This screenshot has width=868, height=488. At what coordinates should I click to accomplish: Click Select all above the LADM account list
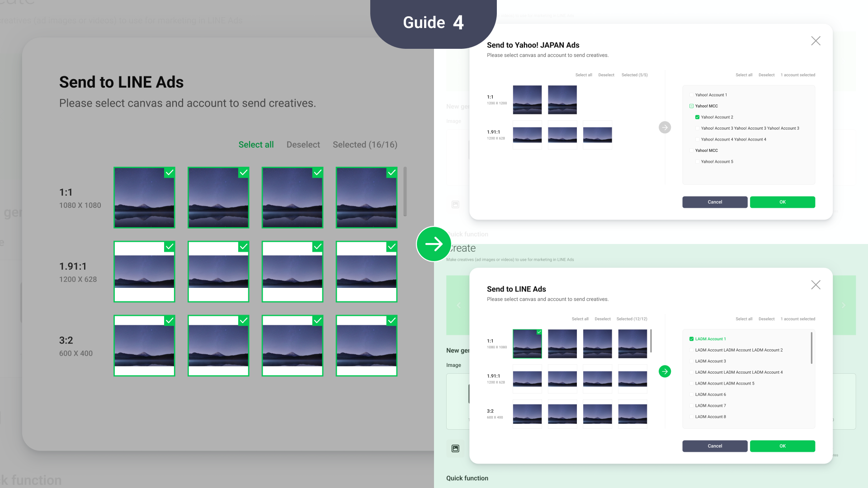pos(744,319)
